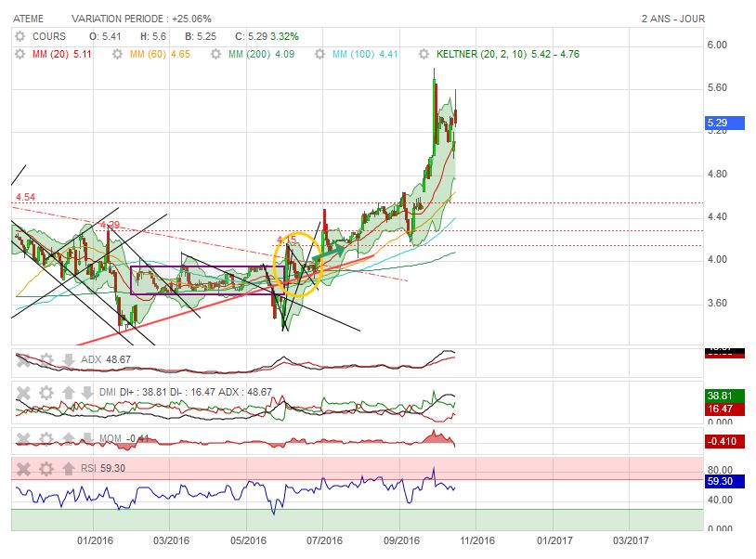Screen dimensions: 756x559
Task: Open ADX panel settings gear
Action: click(46, 359)
